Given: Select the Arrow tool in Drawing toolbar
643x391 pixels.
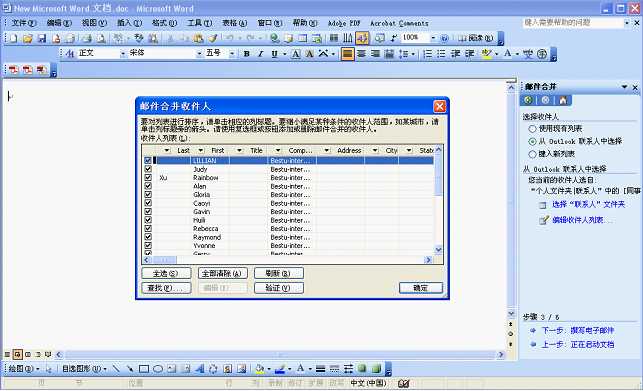Looking at the screenshot, I should [x=130, y=368].
